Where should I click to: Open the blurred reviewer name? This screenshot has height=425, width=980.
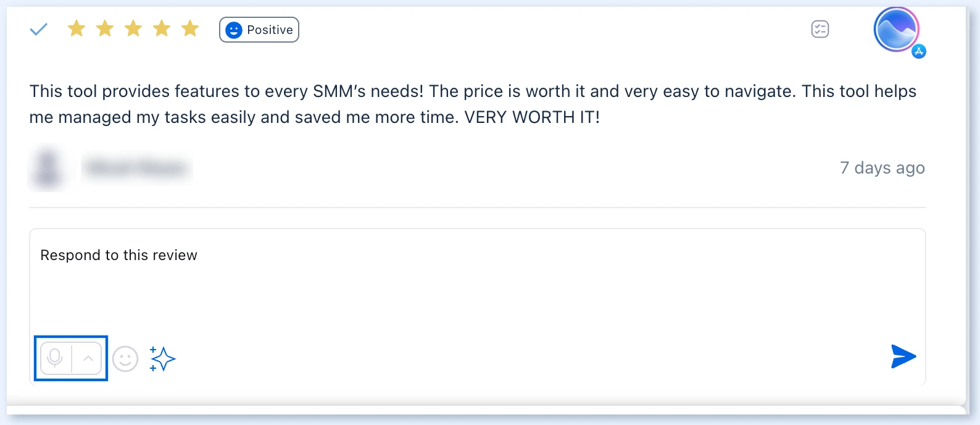point(137,168)
